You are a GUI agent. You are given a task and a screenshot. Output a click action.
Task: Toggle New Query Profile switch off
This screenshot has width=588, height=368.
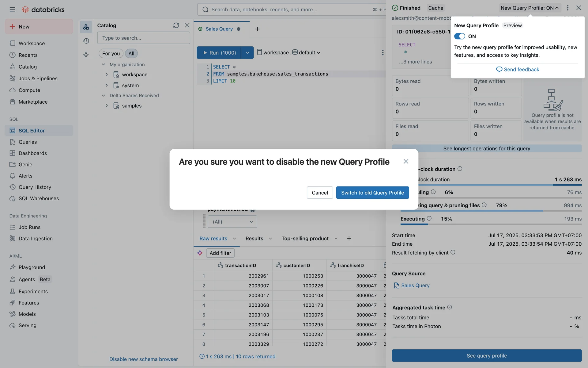pos(459,36)
